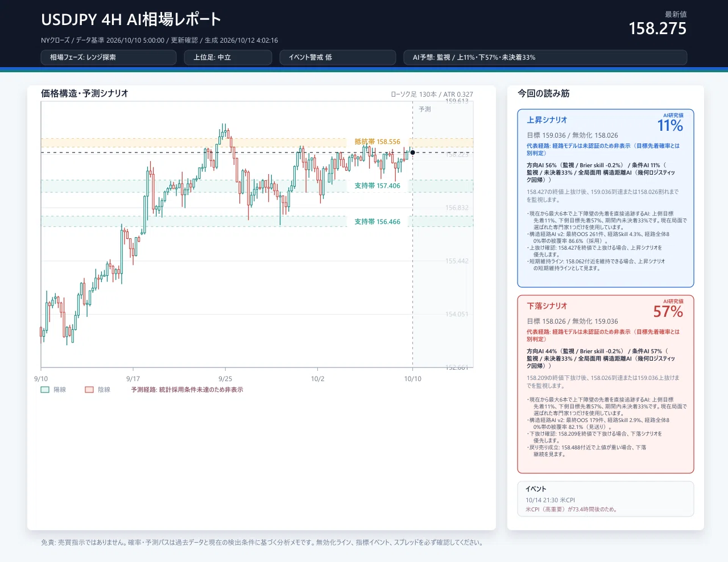The width and height of the screenshot is (728, 562).
Task: Click the 予測 label above the chart
Action: pyautogui.click(x=425, y=109)
